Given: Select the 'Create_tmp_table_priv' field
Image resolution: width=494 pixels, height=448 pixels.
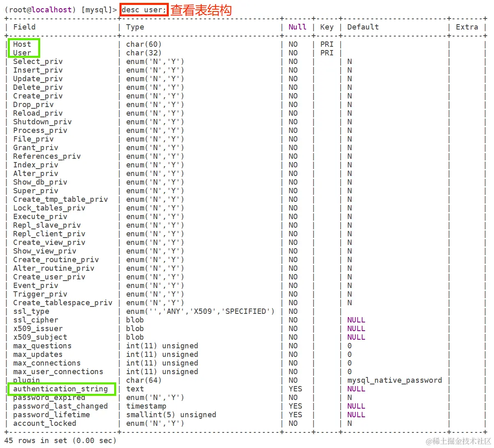Looking at the screenshot, I should [60, 199].
